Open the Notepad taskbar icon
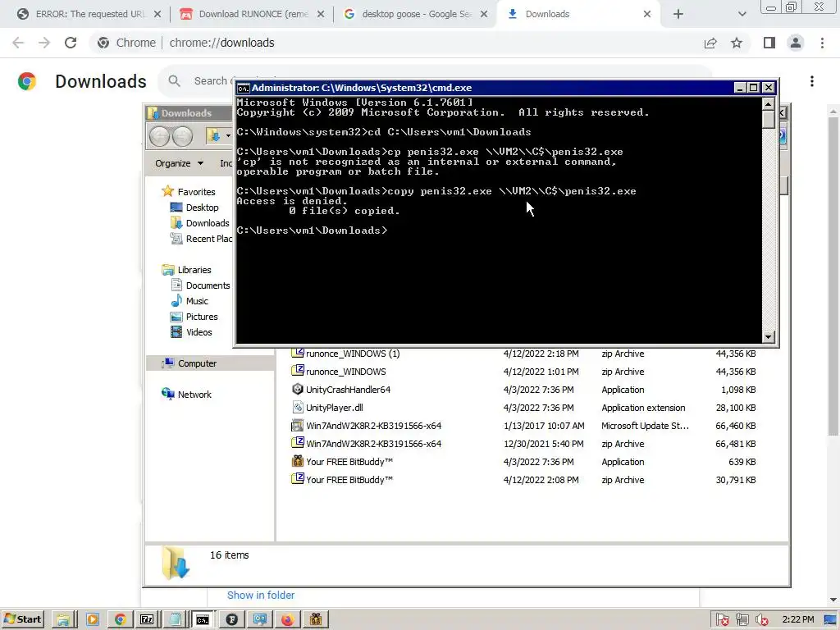Viewport: 840px width, 630px height. [175, 620]
